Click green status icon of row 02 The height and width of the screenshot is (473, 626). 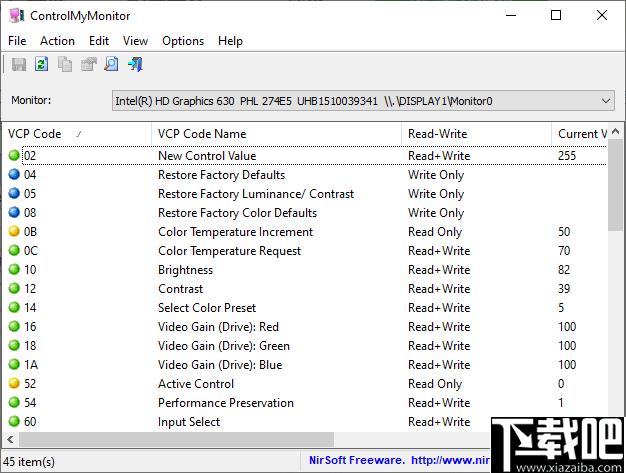tap(14, 155)
